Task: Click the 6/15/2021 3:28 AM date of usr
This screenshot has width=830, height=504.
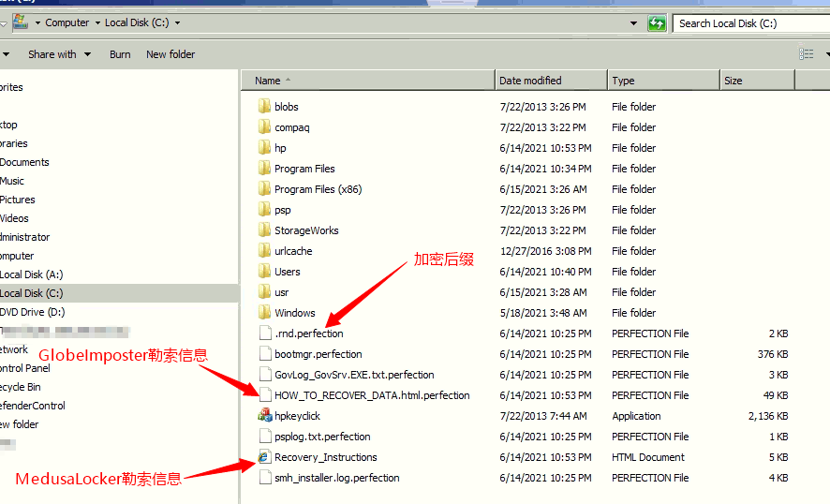Action: (x=543, y=292)
